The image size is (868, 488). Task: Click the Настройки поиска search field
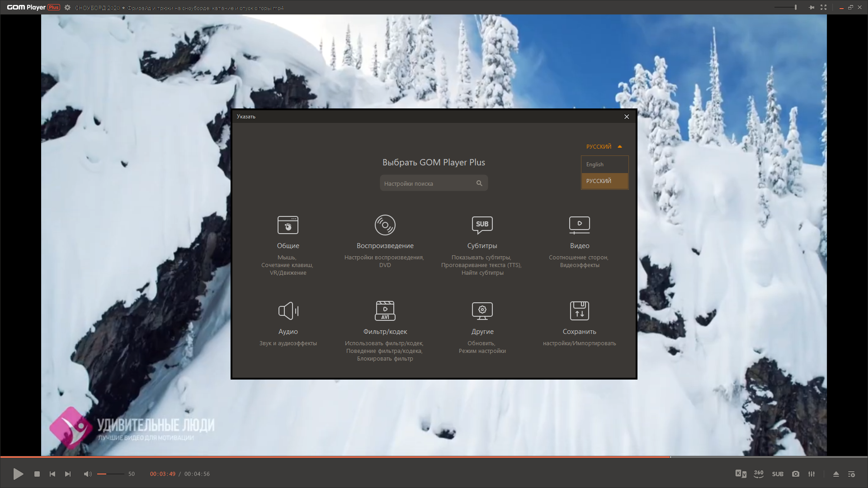tap(434, 183)
